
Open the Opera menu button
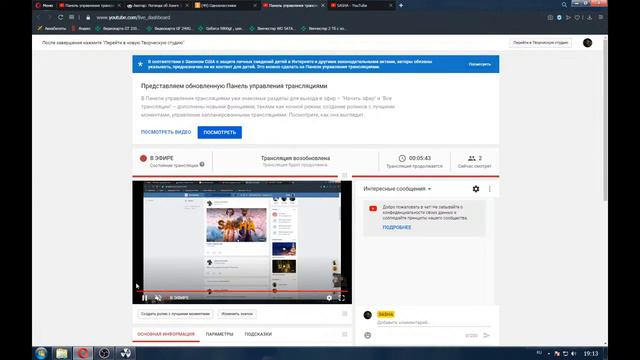(x=44, y=5)
